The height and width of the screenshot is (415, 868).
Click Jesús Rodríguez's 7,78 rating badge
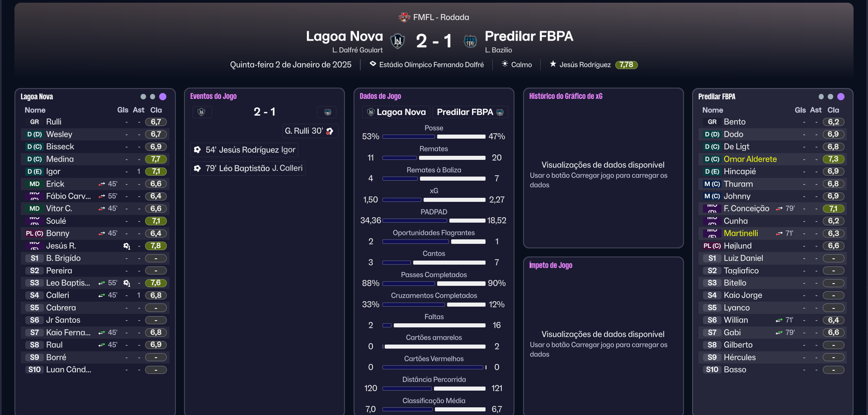626,65
